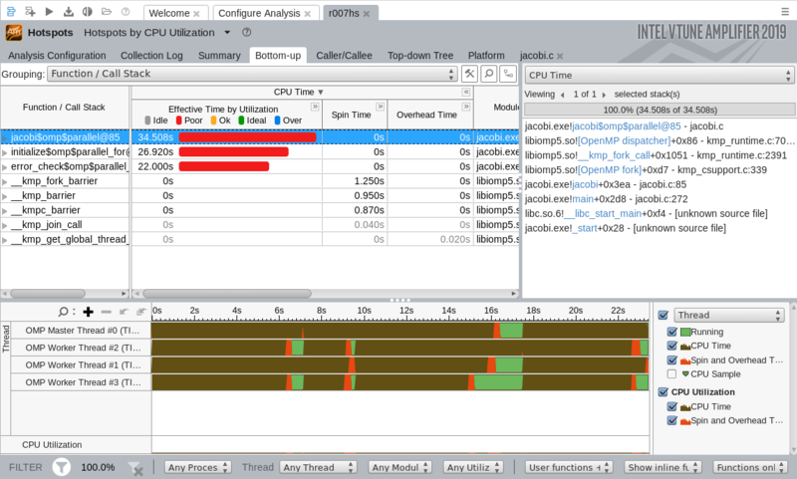This screenshot has width=797, height=479.
Task: Zoom in timeline with the plus icon
Action: (x=88, y=312)
